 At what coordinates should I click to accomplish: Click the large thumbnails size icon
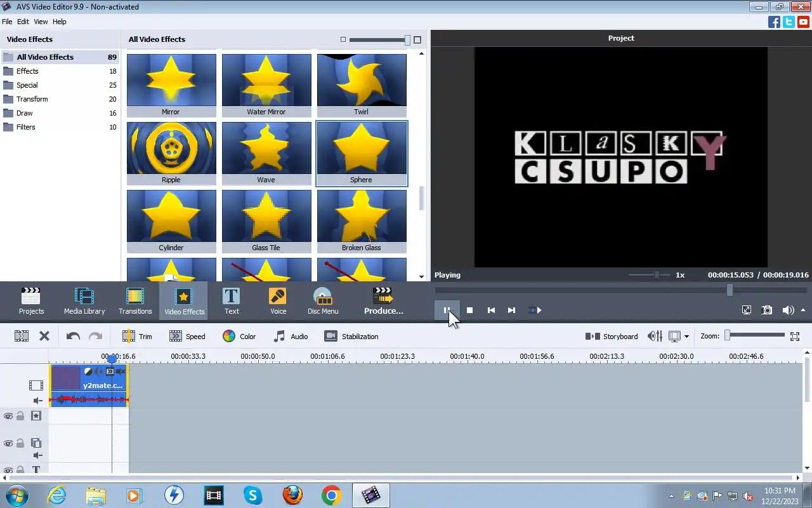[417, 39]
